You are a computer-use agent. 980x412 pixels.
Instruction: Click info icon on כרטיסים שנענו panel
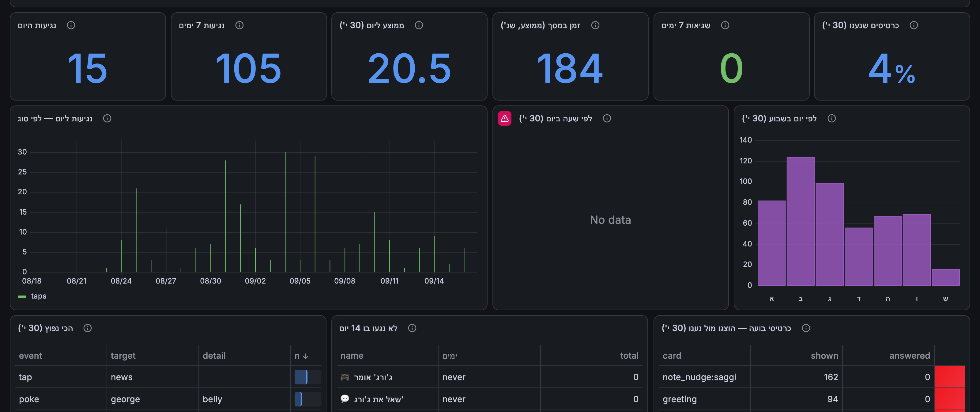[x=914, y=25]
